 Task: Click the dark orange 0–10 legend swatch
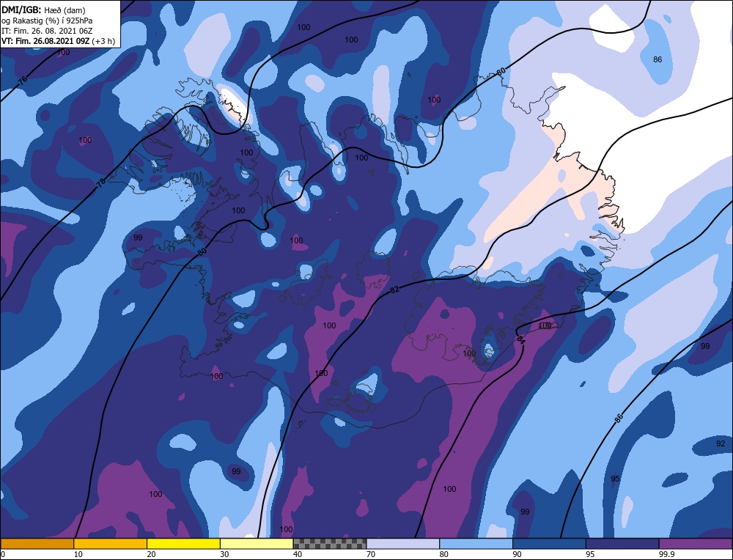(37, 543)
